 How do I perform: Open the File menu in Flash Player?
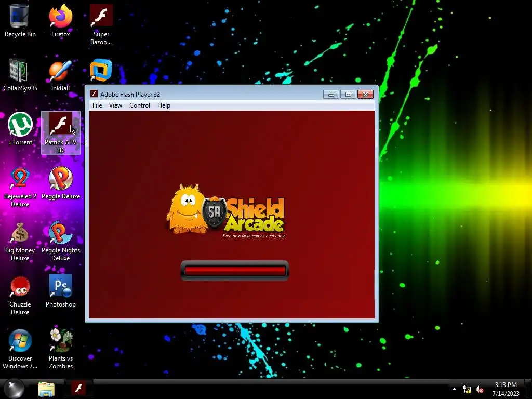point(97,105)
